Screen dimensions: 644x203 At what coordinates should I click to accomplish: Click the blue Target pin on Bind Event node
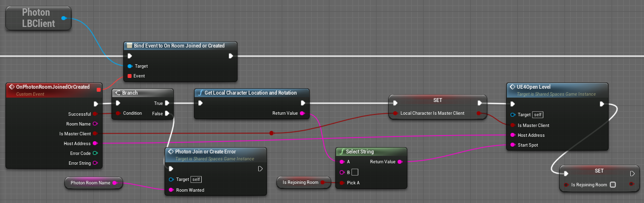(130, 66)
